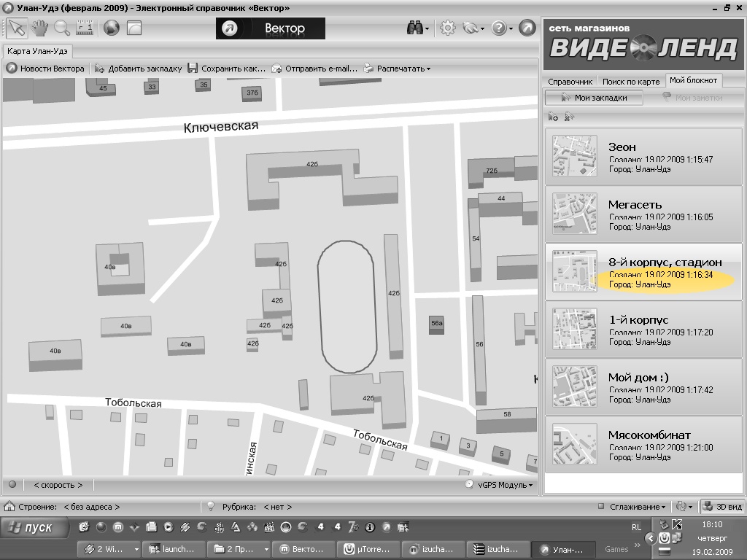Viewport: 747px width, 560px height.
Task: Click Добавить закладку button
Action: click(138, 69)
